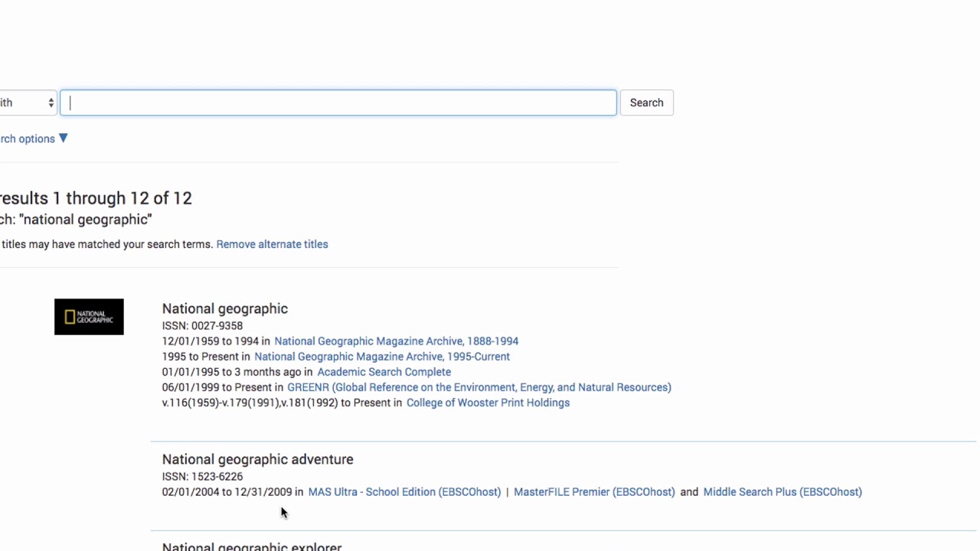Click the results 1 through 12 of 12 heading

96,198
